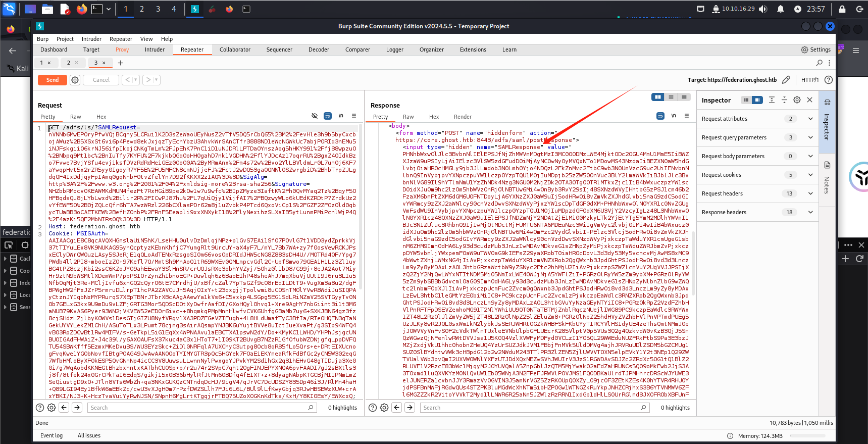Open request send settings gear
This screenshot has height=444, width=868.
pyautogui.click(x=75, y=80)
